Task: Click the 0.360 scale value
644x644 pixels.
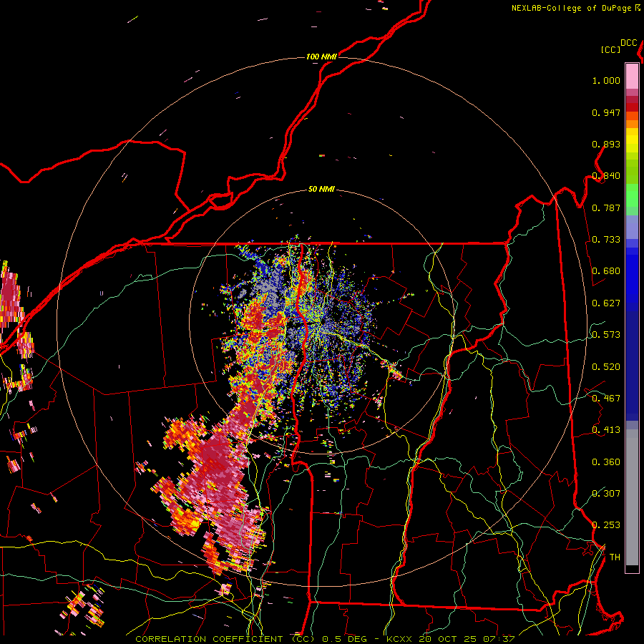Action: [606, 462]
